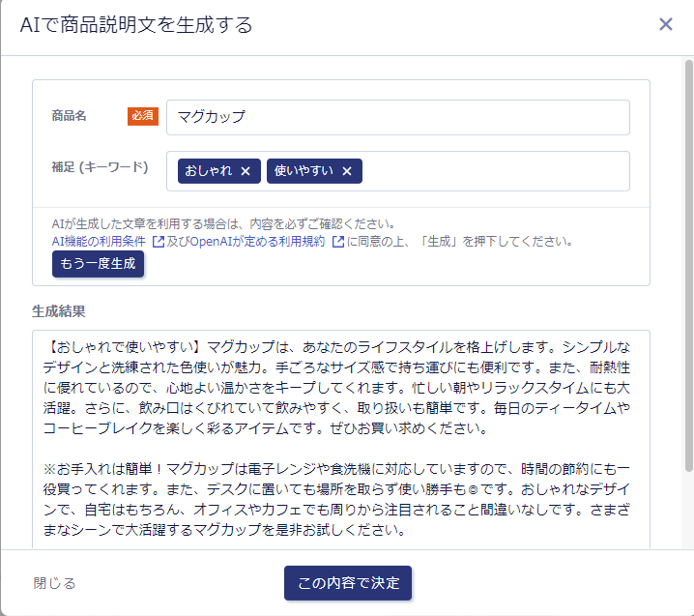The image size is (694, 616).
Task: Click the 商品名 label
Action: [69, 116]
